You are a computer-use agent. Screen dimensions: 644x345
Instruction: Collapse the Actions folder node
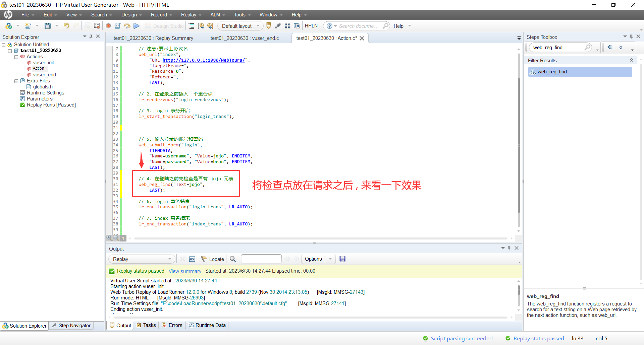click(x=16, y=57)
